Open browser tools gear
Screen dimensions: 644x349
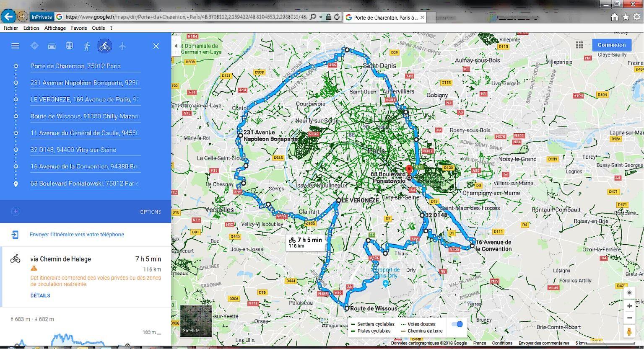637,17
